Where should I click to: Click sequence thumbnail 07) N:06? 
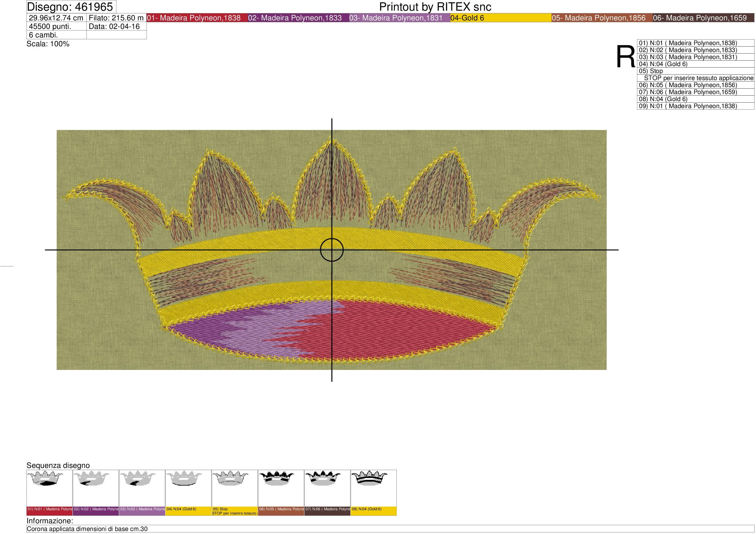(x=327, y=493)
